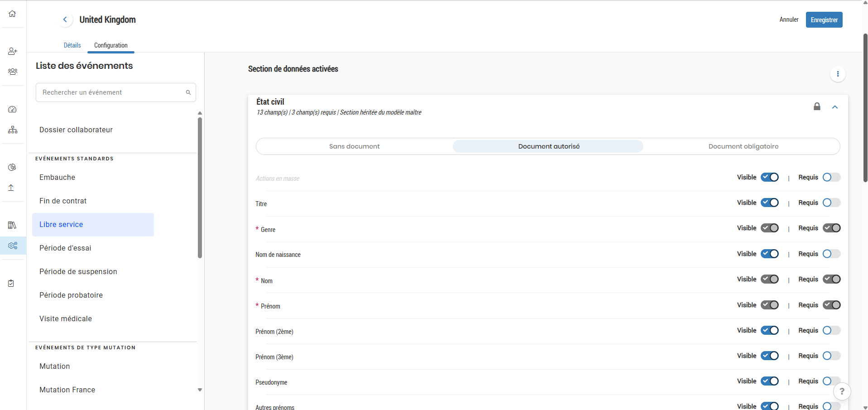Collapse the État civil section chevron
The image size is (868, 410).
tap(835, 107)
